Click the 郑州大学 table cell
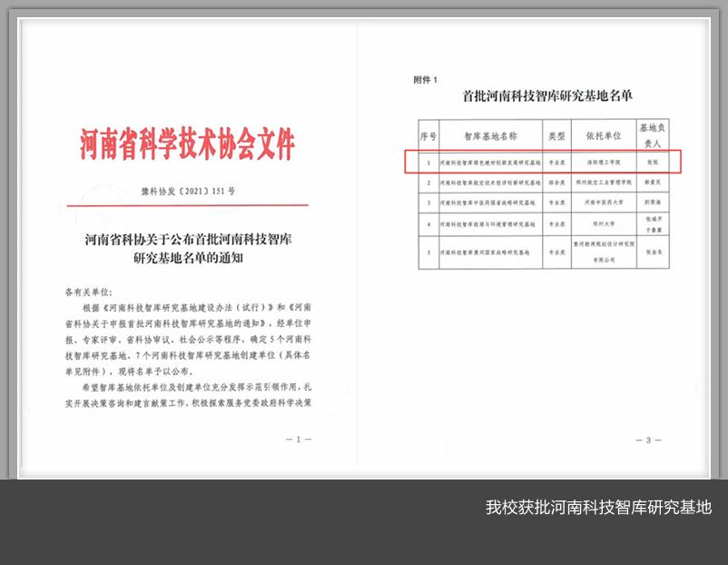 [603, 223]
